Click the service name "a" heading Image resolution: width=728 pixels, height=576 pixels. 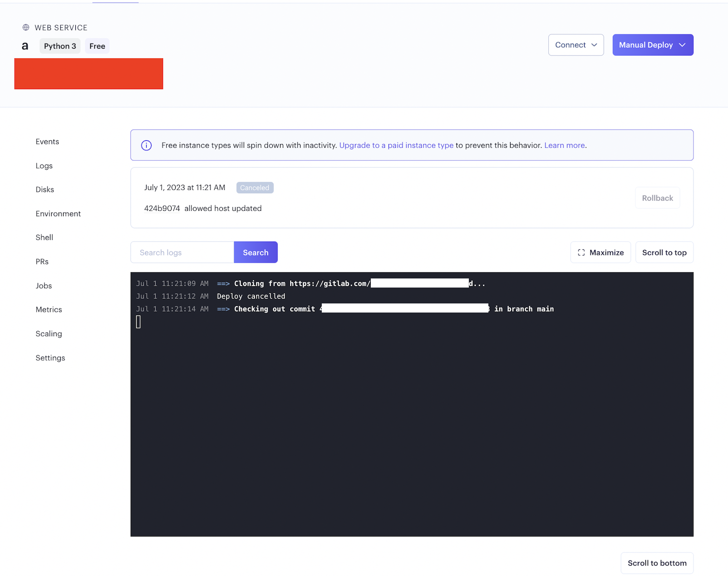[x=25, y=46]
